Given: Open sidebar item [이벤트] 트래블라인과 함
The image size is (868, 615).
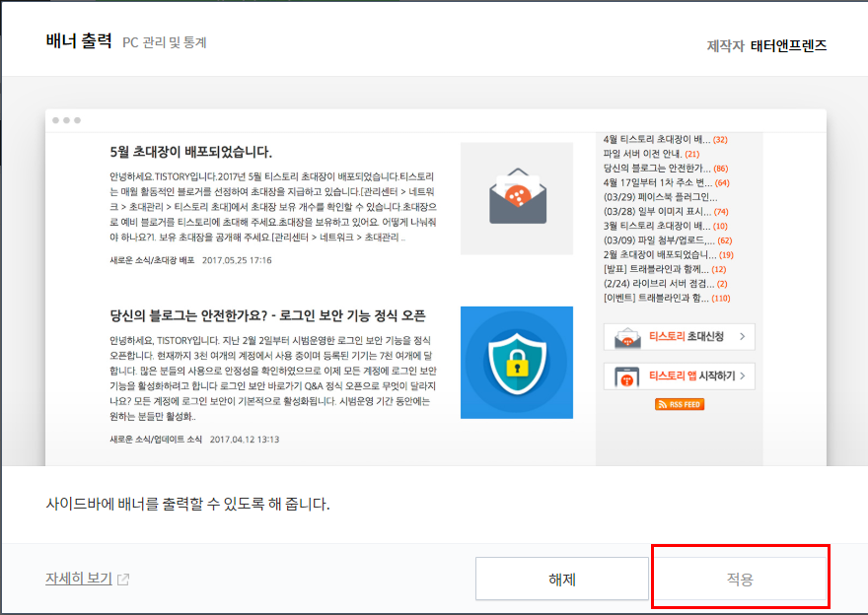Looking at the screenshot, I should [x=656, y=298].
